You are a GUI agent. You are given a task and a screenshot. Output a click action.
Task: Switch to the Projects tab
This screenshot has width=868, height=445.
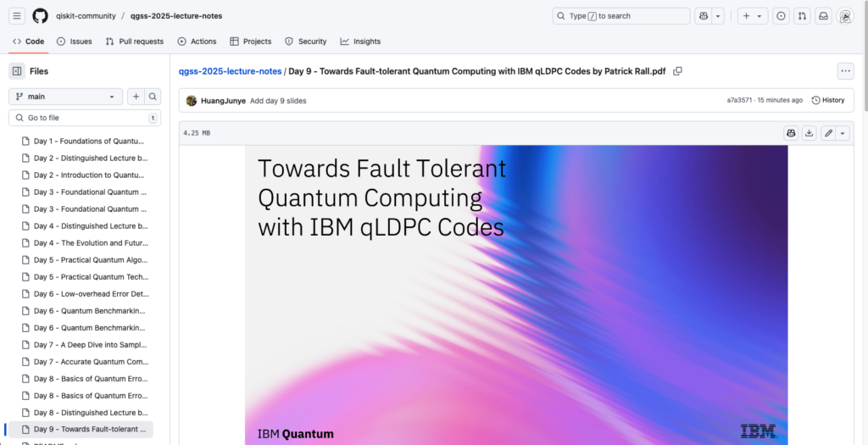[250, 42]
